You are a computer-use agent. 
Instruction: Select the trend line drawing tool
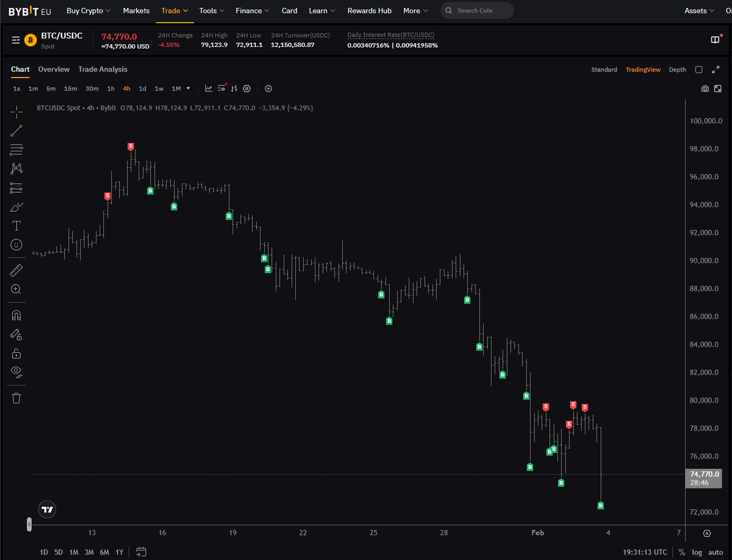(16, 130)
